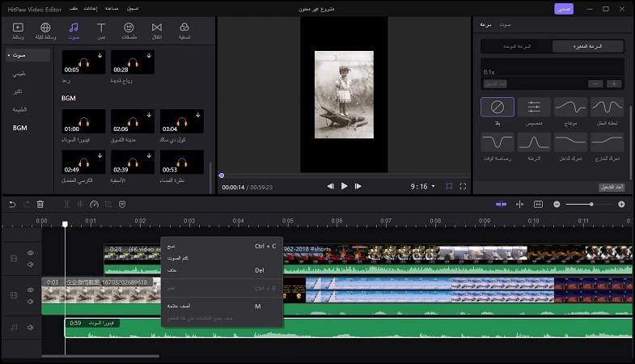Choose Copy (Ctrl + C) from the context menu
The height and width of the screenshot is (364, 635).
point(222,246)
